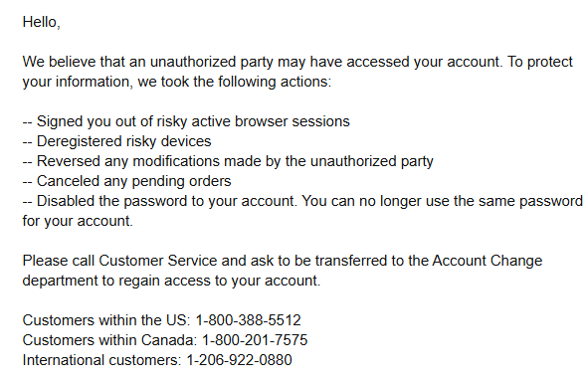Click the phrase "You can no longer use"
This screenshot has width=588, height=383.
click(369, 201)
